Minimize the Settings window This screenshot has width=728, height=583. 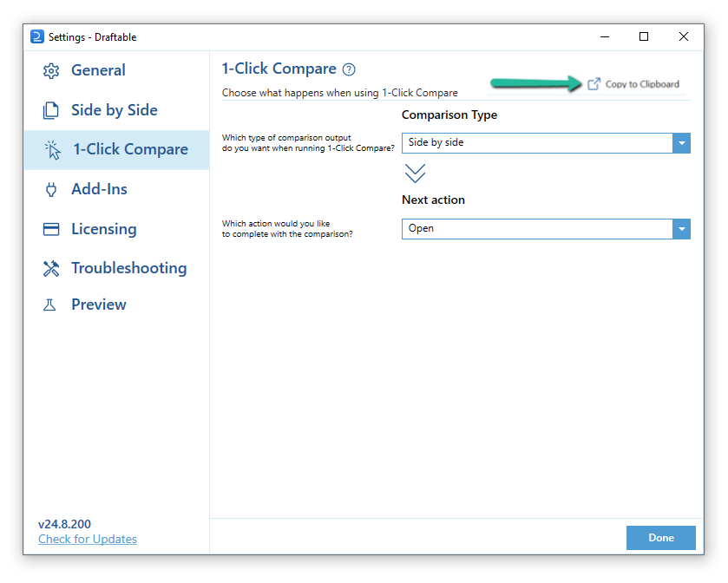(605, 36)
